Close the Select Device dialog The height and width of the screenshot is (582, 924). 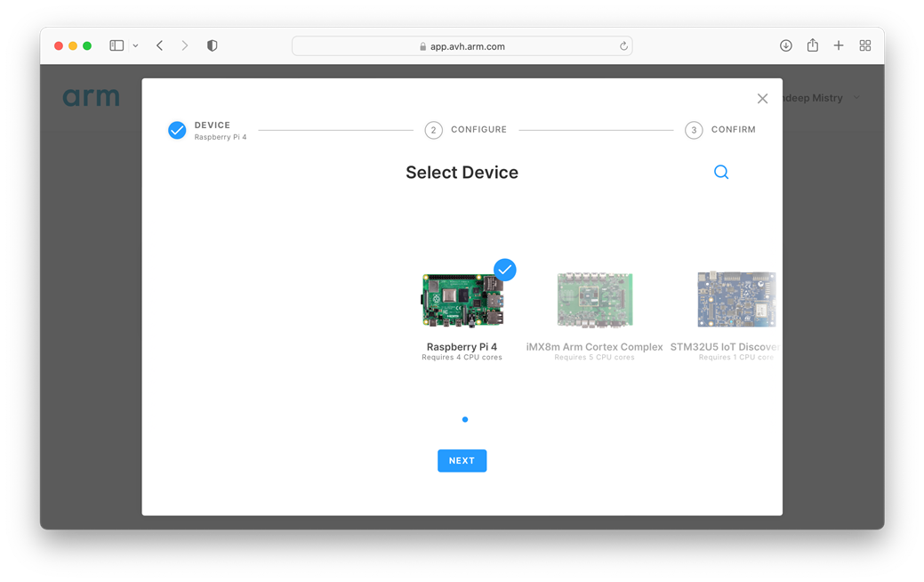[762, 99]
